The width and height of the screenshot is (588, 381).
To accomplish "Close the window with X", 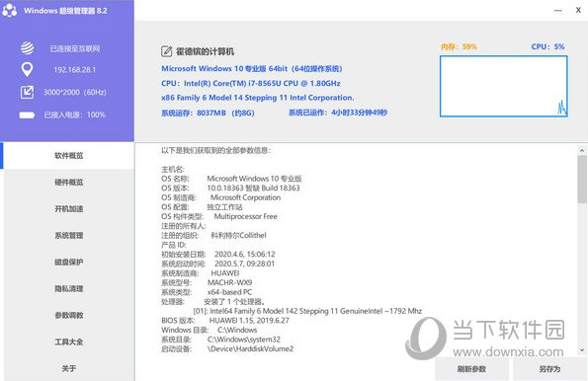I will click(578, 10).
